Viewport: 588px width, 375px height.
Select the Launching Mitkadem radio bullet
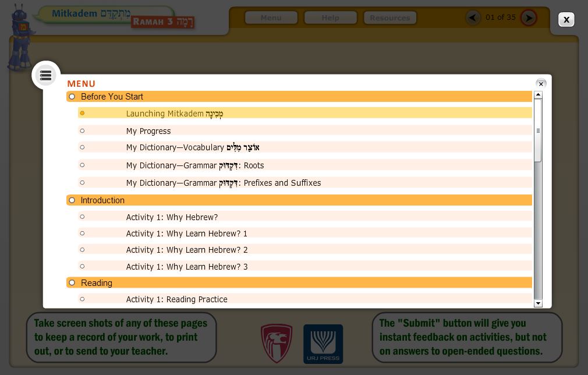click(82, 113)
